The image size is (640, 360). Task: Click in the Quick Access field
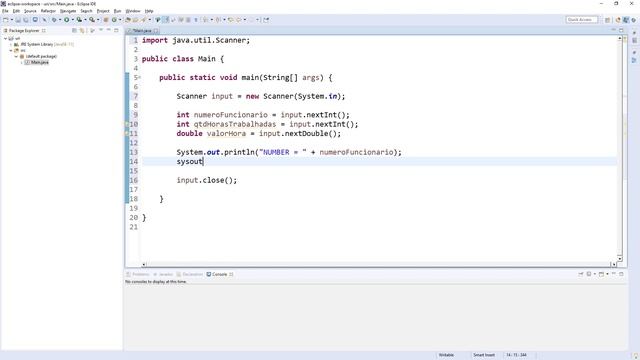click(x=582, y=20)
